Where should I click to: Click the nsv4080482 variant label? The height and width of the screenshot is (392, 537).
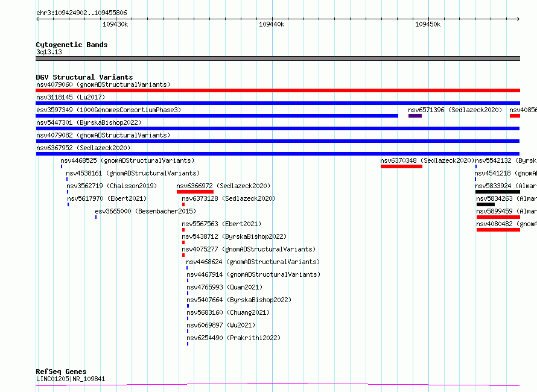[x=506, y=224]
